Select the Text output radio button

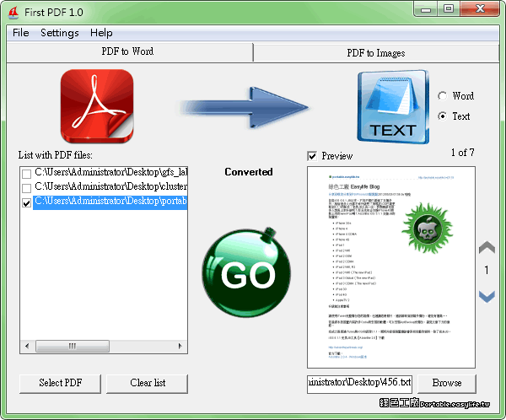tap(443, 116)
